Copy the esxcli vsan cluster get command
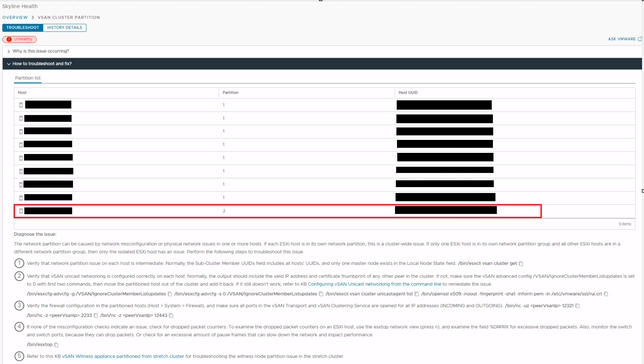644x364 pixels. click(x=521, y=264)
